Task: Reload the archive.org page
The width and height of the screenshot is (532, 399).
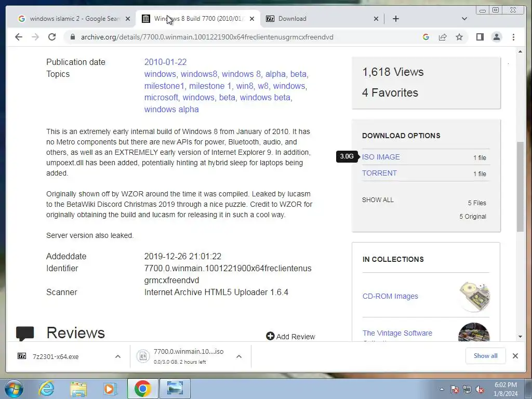Action: tap(52, 37)
